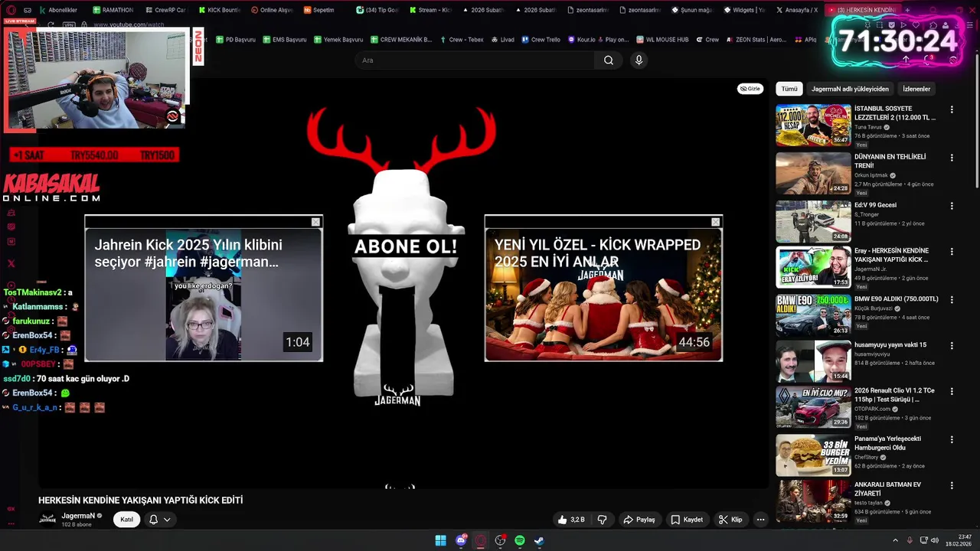Viewport: 980px width, 551px height.
Task: Open options for 2026 Renault Clio VI video
Action: click(x=952, y=391)
